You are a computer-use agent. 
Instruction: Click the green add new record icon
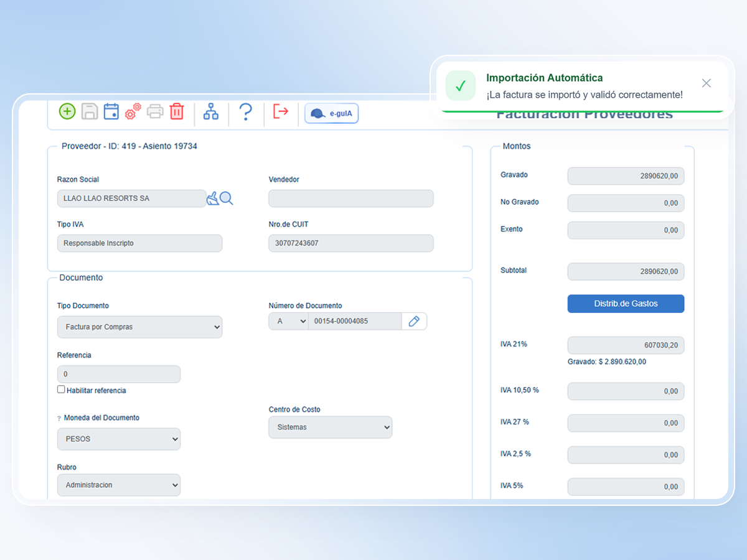click(x=67, y=111)
